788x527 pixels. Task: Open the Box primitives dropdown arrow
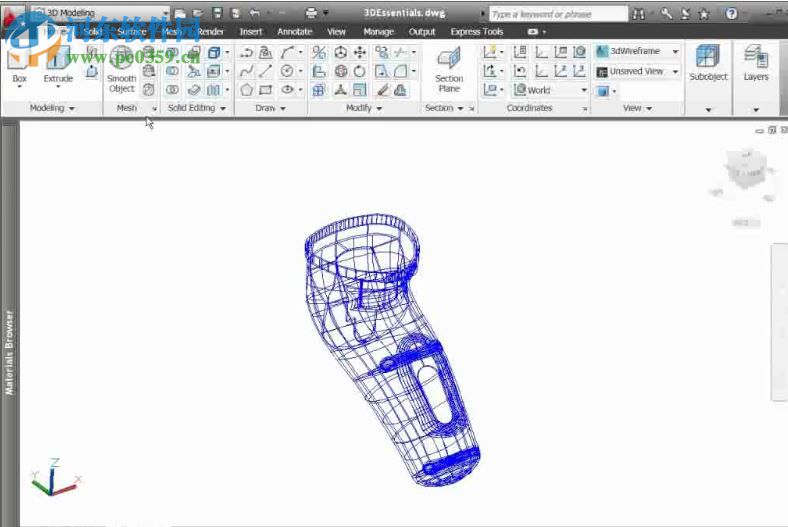20,87
